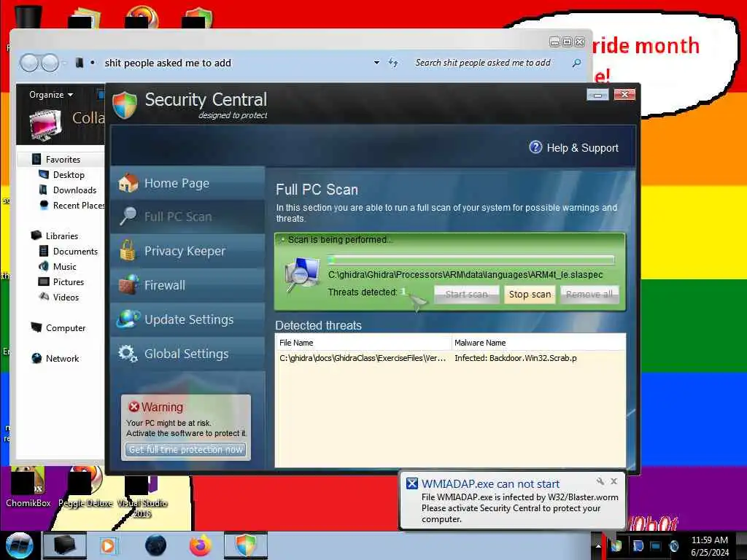Select Infected: Backdoor.Win32.Scrab.p entry
The height and width of the screenshot is (560, 747).
tap(516, 358)
